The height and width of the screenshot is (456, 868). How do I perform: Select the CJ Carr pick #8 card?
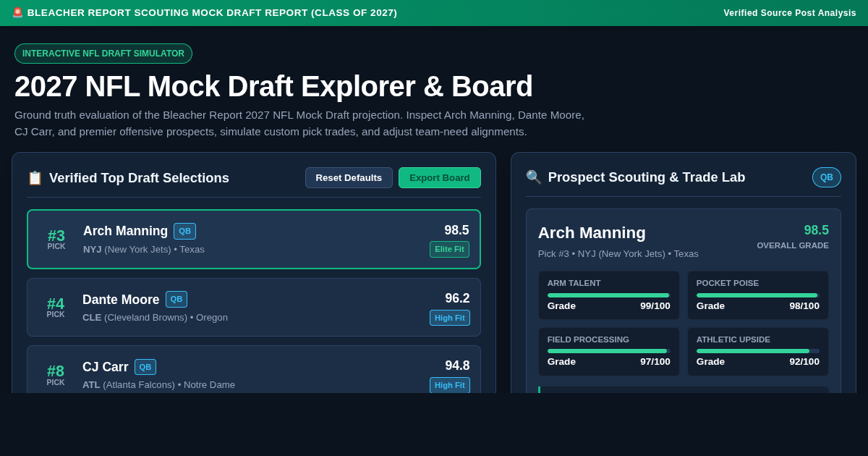tap(254, 370)
